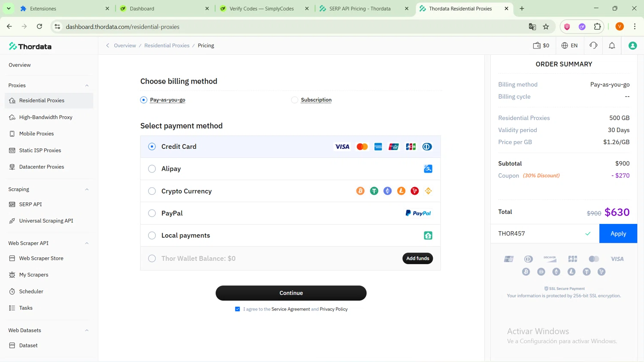Image resolution: width=644 pixels, height=362 pixels.
Task: Click Add funds for Thor Wallet
Action: click(x=418, y=258)
